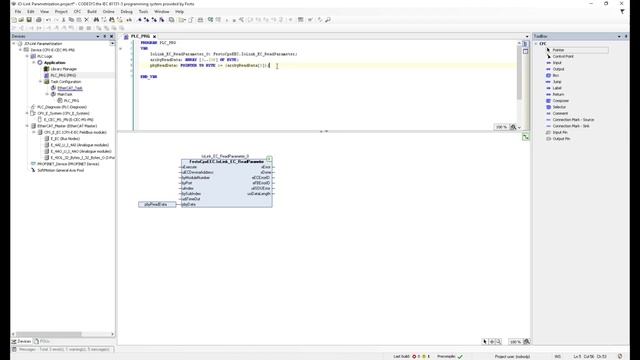Collapse the PLC Logic node
Screen dimensions: 640x360
pyautogui.click(x=27, y=56)
